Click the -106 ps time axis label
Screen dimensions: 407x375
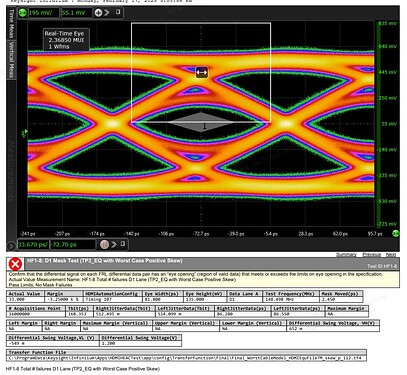tap(166, 233)
